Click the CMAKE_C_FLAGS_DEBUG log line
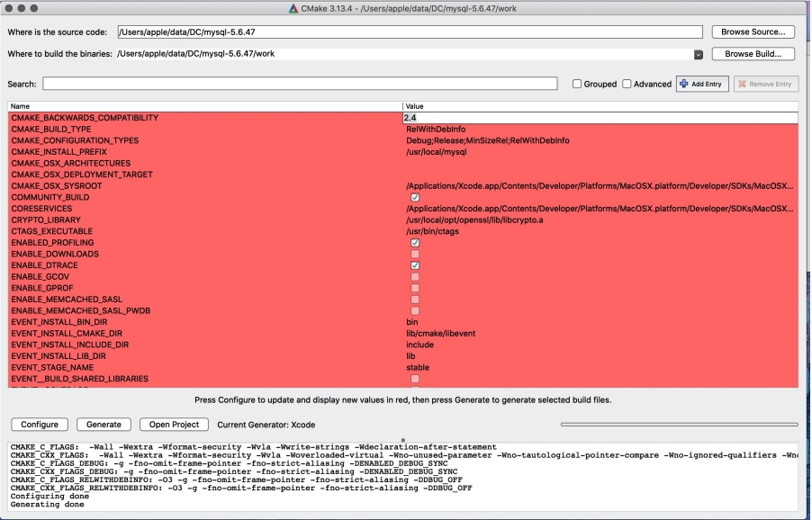Viewport: 812px width, 520px height. (x=229, y=463)
